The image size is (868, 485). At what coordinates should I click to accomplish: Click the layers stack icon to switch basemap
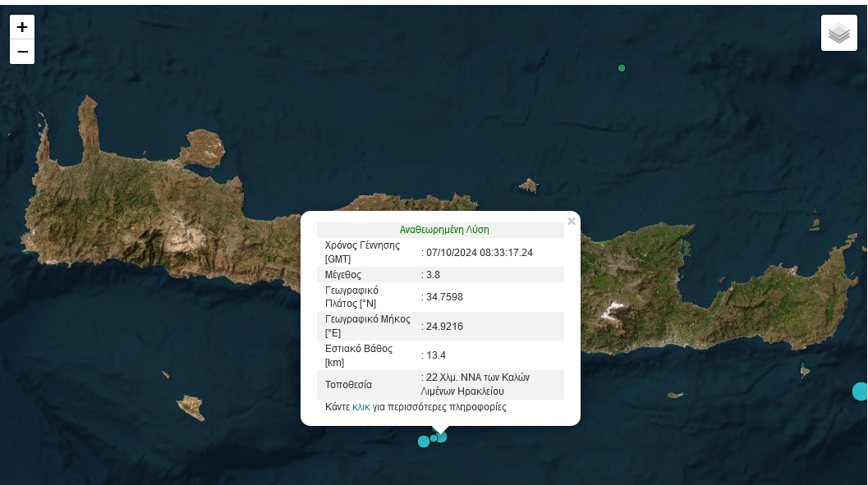(x=838, y=33)
